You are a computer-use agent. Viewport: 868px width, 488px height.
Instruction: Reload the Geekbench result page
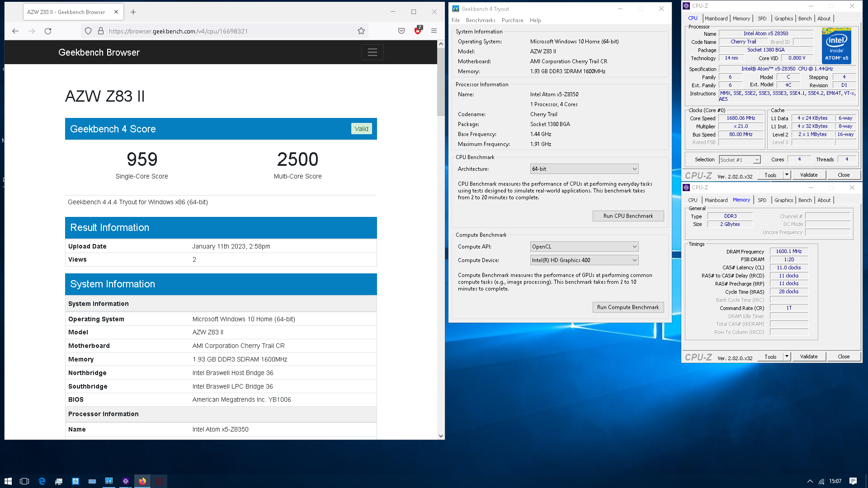(x=48, y=31)
